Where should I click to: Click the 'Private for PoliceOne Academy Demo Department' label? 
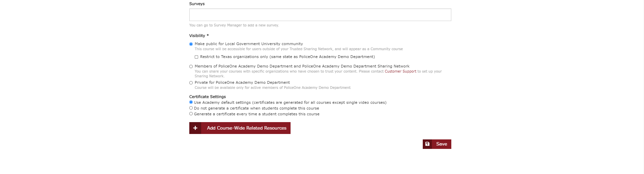pos(242,82)
